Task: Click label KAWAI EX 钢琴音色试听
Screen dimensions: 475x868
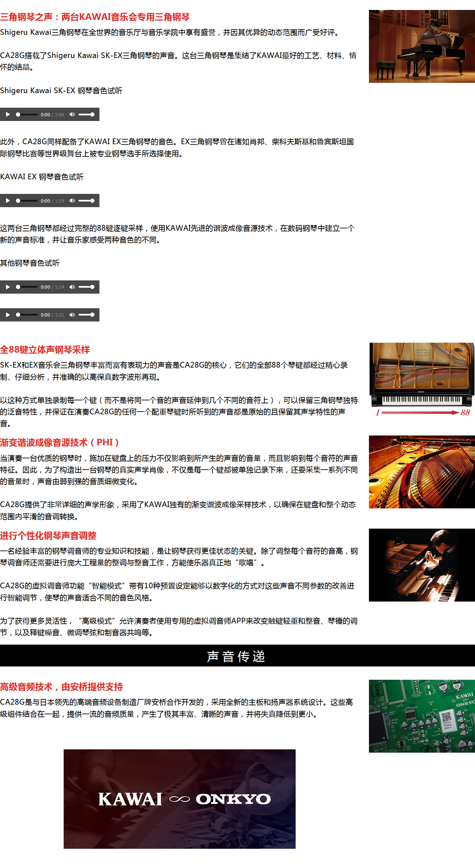Action: coord(42,177)
